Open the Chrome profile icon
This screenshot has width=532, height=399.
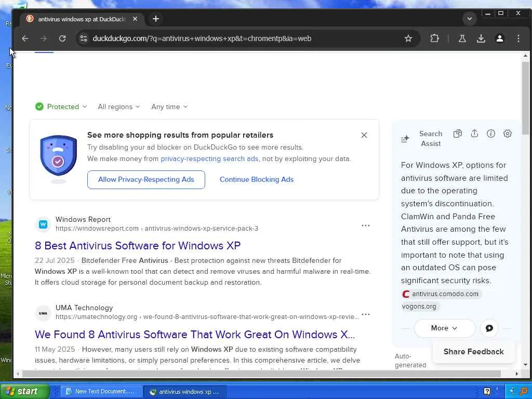tap(499, 38)
